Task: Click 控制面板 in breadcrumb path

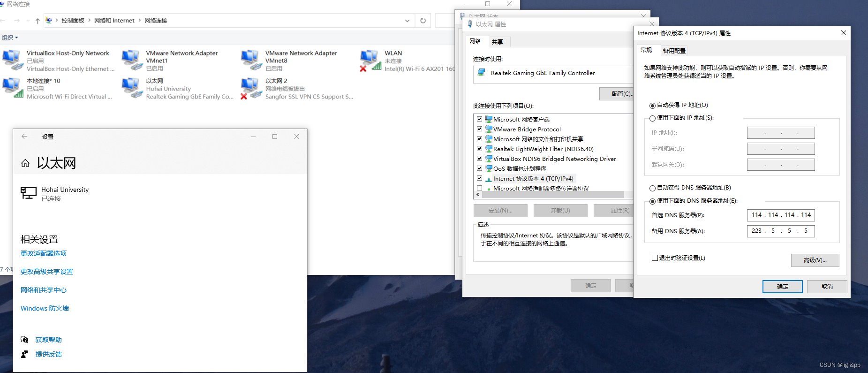Action: coord(73,21)
